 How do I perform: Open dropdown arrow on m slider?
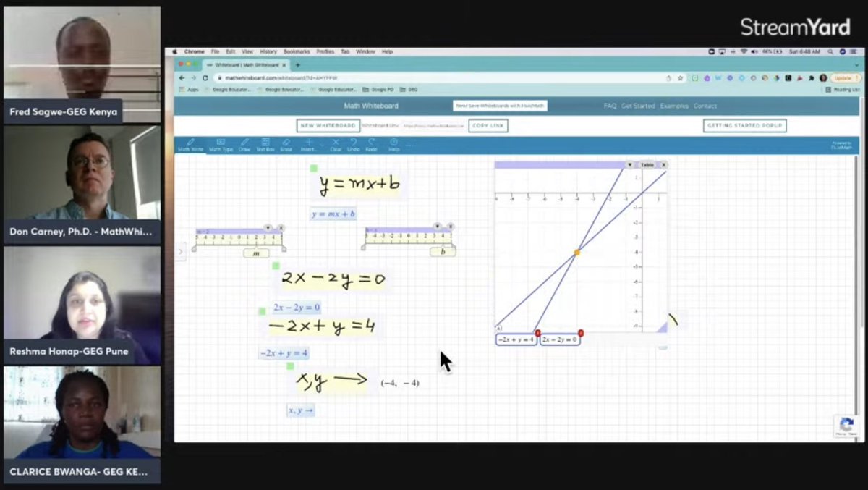pos(268,228)
